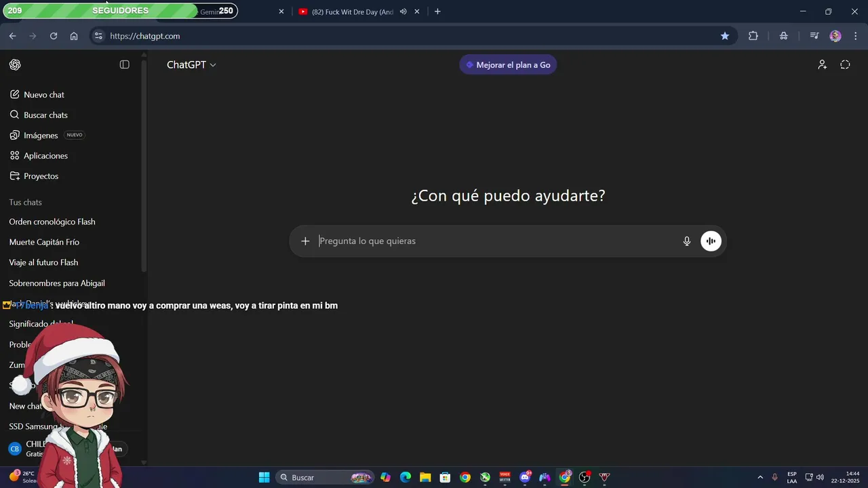Open the browser three-dot menu
Viewport: 868px width, 488px height.
pos(854,36)
